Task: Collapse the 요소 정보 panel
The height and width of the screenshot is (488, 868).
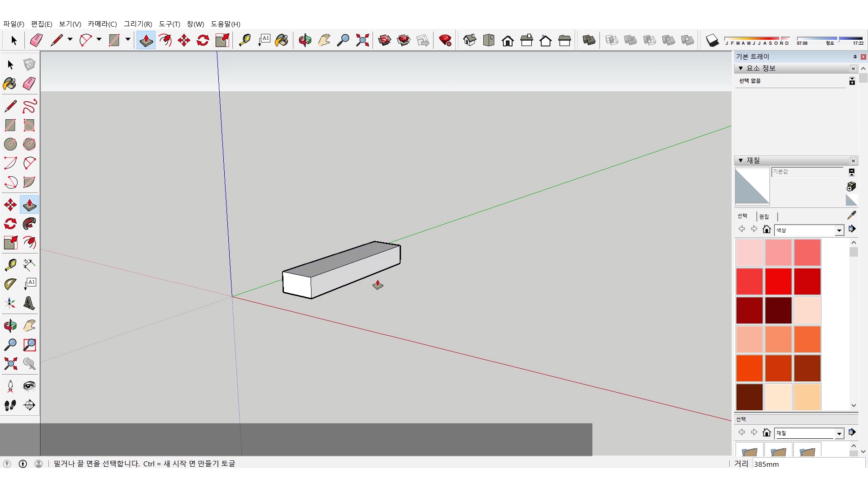Action: coord(741,68)
